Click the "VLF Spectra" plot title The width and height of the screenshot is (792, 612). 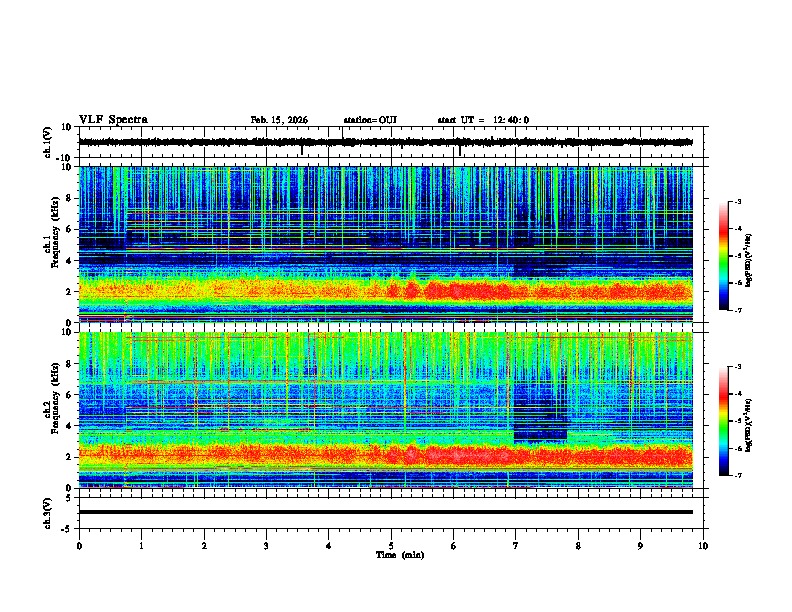(x=113, y=120)
